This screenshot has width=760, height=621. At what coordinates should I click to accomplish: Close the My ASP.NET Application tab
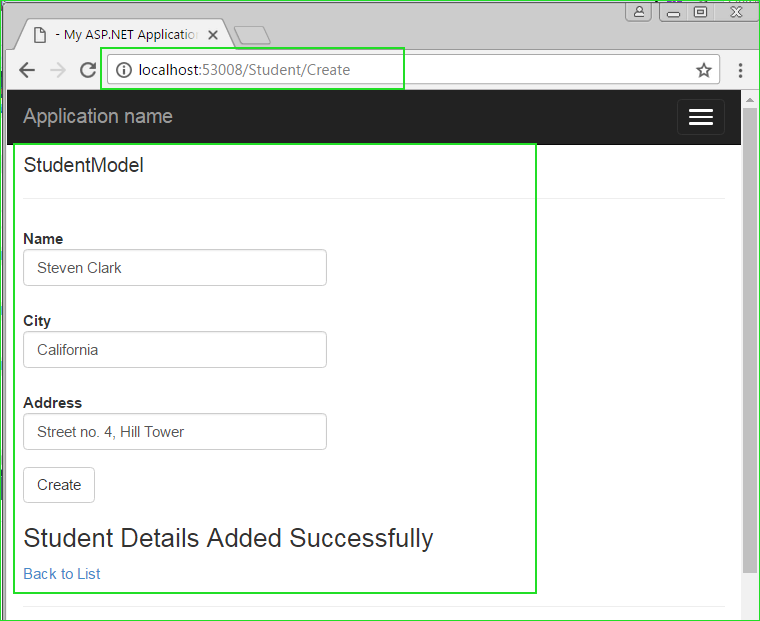pyautogui.click(x=213, y=35)
